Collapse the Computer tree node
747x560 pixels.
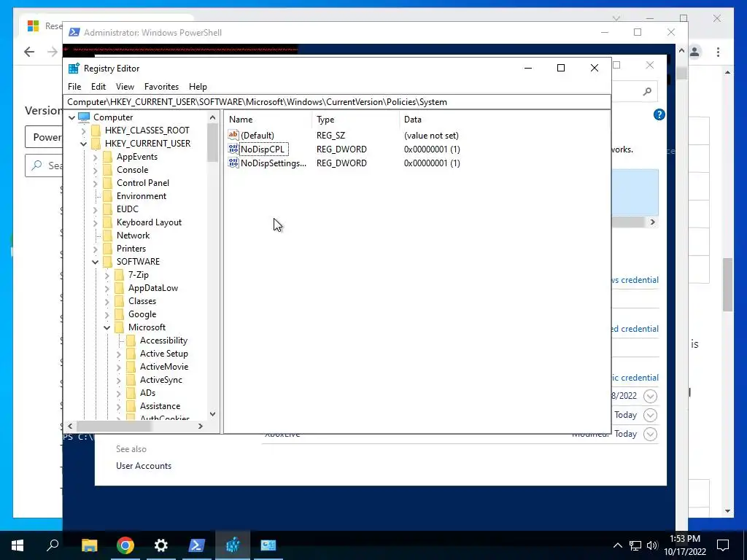click(72, 117)
